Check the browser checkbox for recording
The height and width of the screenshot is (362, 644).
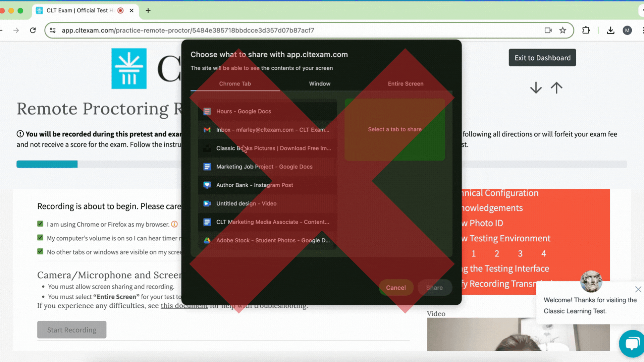click(x=40, y=224)
